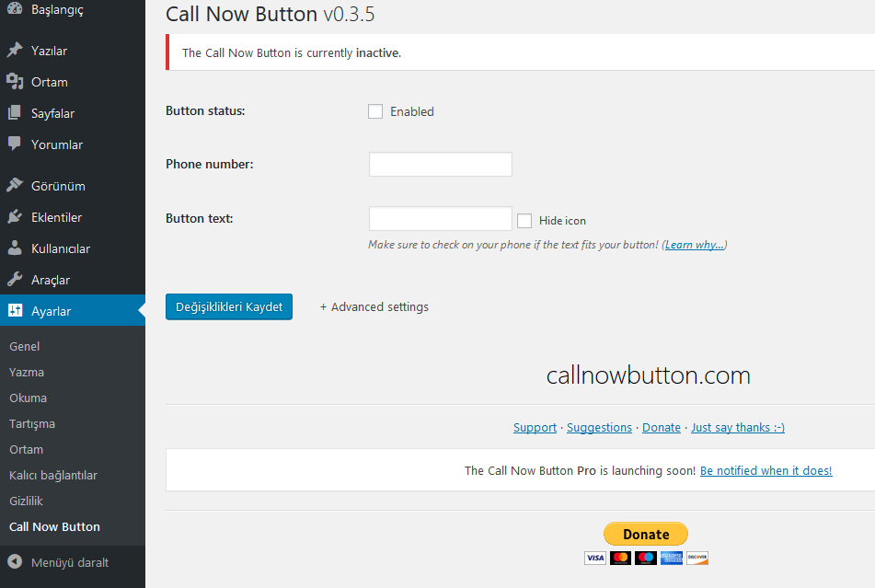Click the Değişiklikleri Kaydet button

point(229,306)
